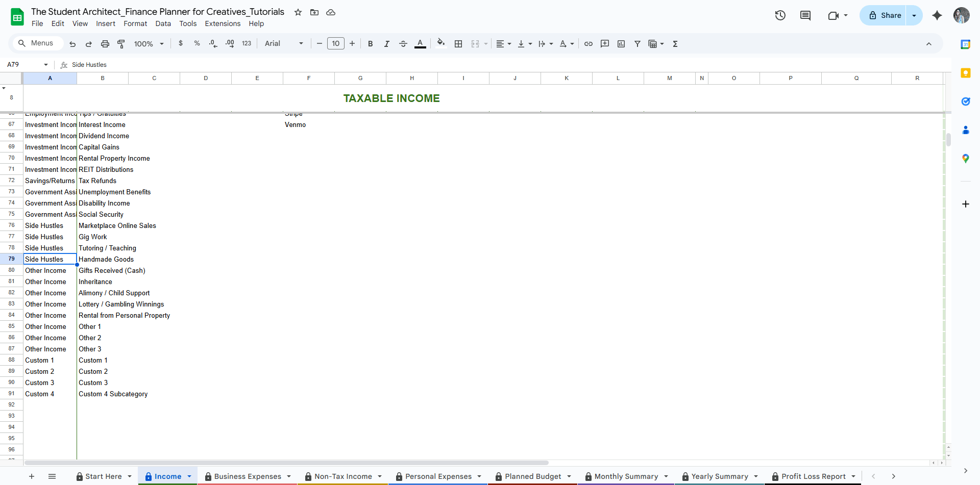Insert comment icon in toolbar
This screenshot has width=980, height=485.
coord(605,44)
